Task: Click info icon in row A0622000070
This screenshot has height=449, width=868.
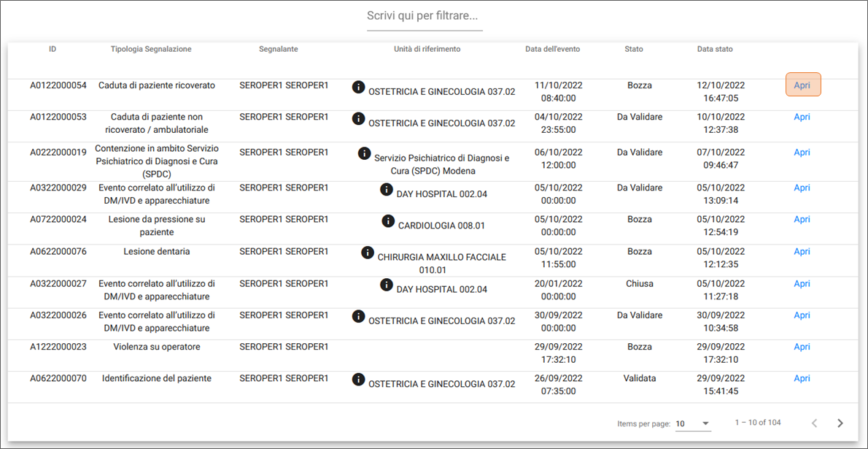Action: click(358, 379)
